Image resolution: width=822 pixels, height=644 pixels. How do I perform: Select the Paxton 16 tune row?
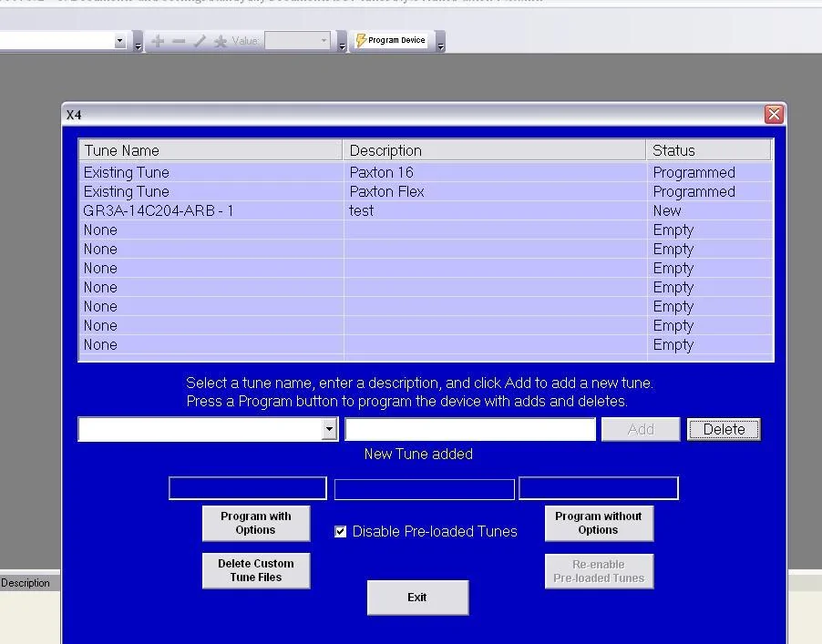426,172
